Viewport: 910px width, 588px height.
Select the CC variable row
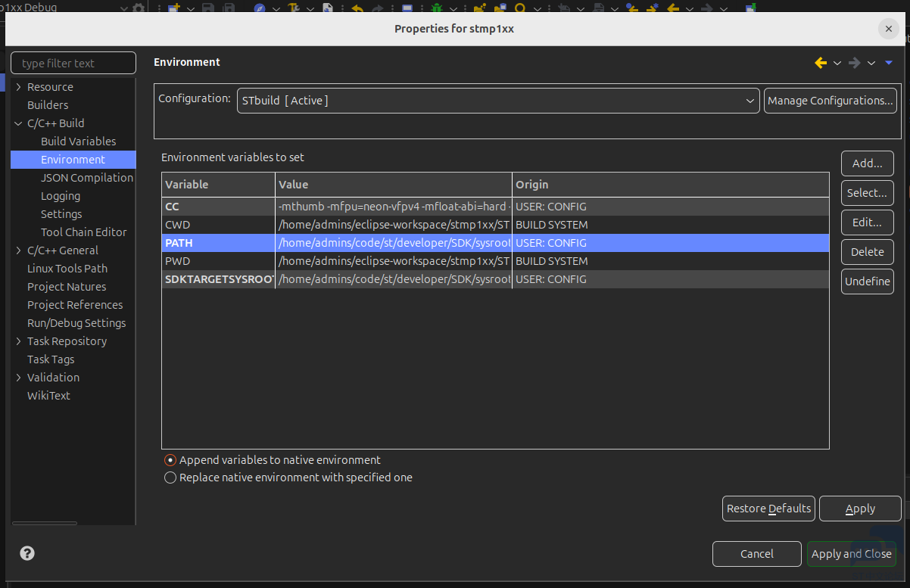pos(495,207)
